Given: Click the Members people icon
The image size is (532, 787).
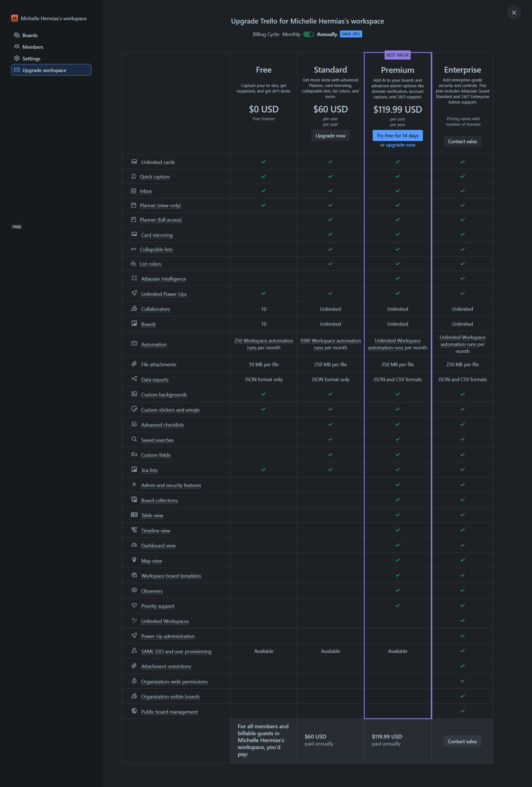Looking at the screenshot, I should [x=17, y=47].
